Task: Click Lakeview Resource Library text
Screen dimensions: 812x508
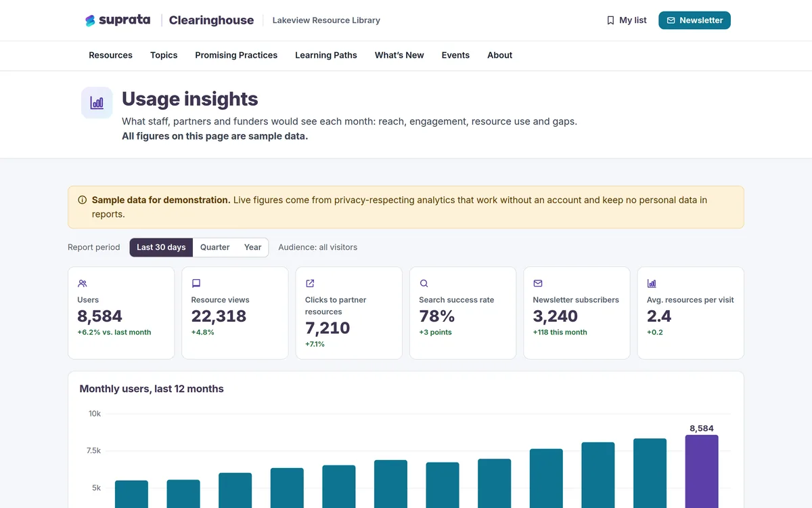Action: coord(326,20)
